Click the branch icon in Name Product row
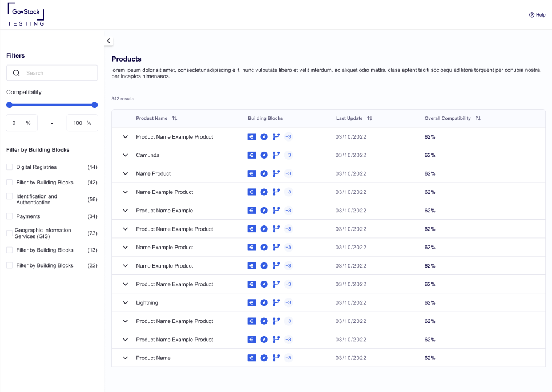The image size is (552, 392). (276, 173)
